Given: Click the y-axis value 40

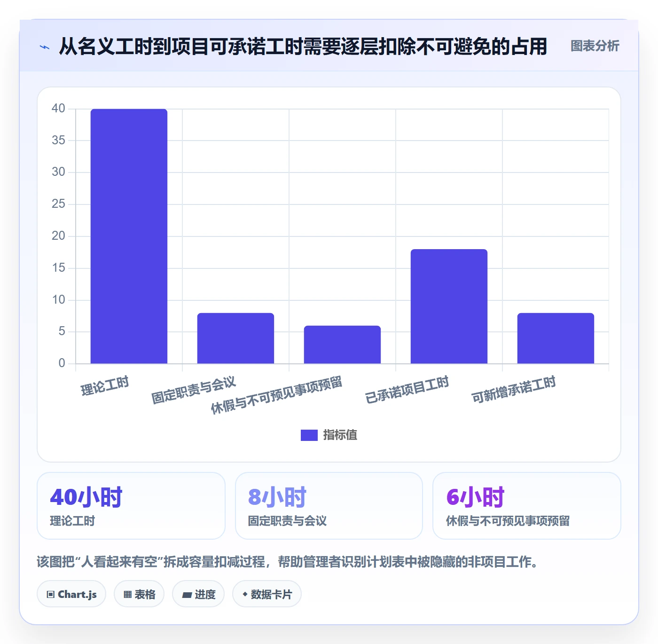Looking at the screenshot, I should (58, 109).
